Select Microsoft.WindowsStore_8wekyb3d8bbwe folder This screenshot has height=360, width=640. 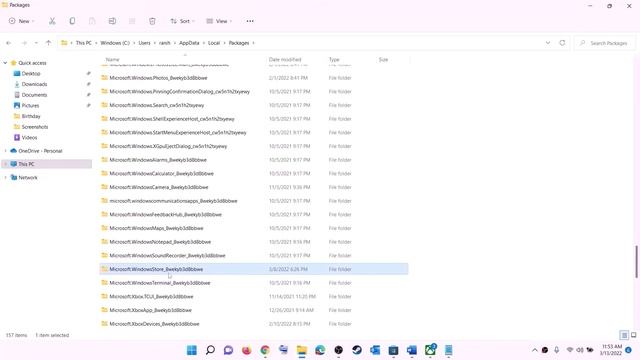click(x=253, y=269)
